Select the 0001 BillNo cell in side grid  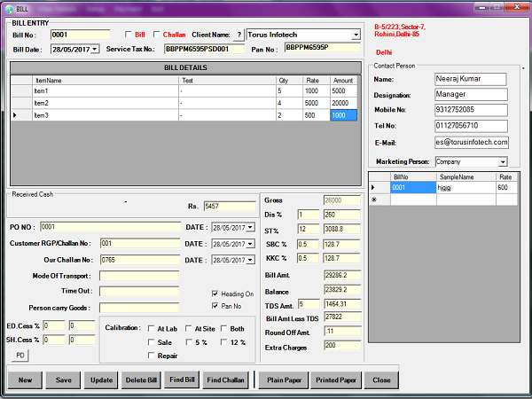(413, 188)
